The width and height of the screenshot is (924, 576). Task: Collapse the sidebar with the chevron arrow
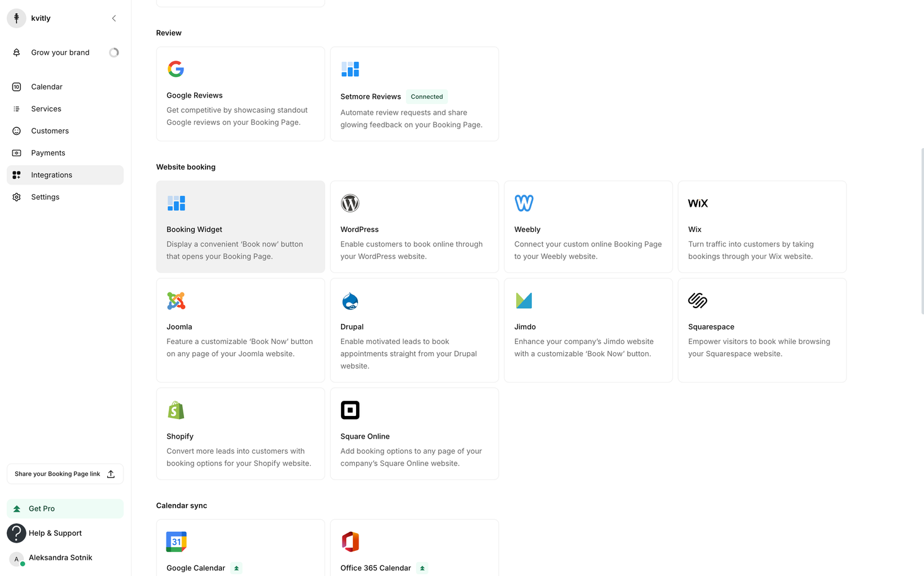(x=114, y=18)
